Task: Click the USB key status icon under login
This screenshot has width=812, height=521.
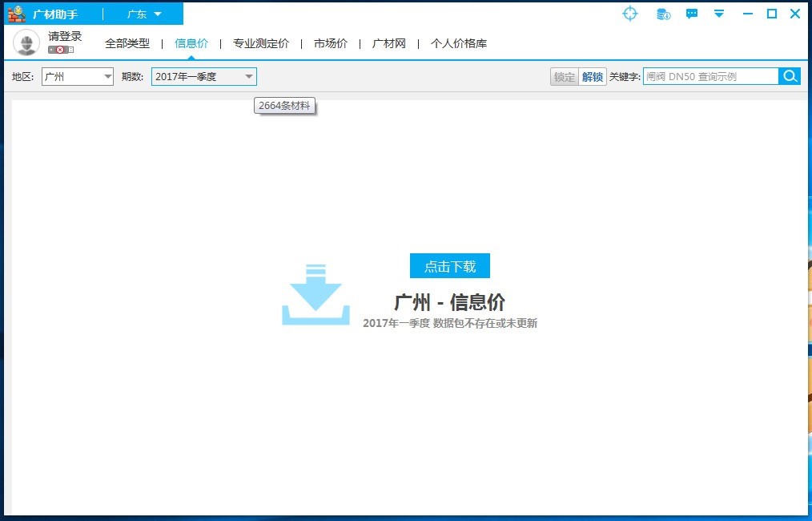Action: [60, 50]
